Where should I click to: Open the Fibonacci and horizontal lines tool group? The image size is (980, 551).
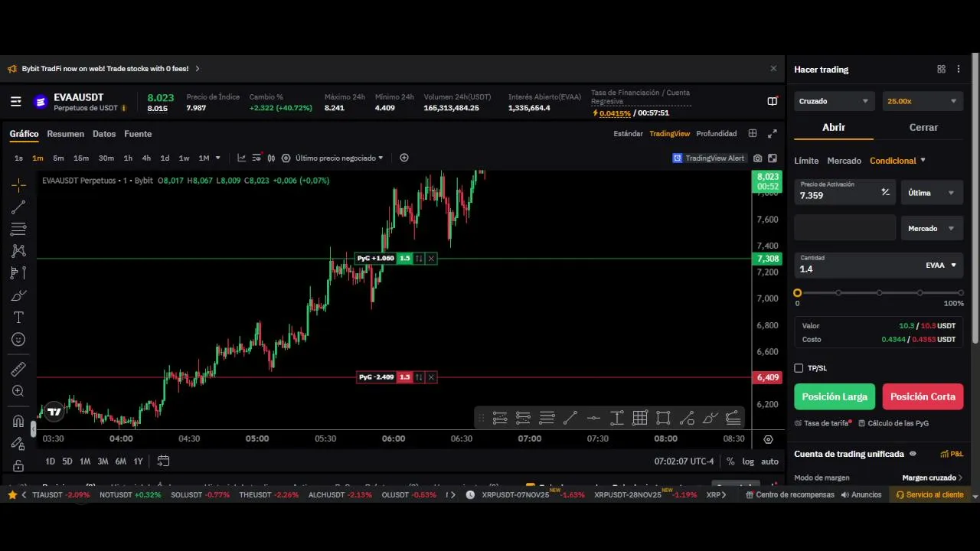[x=18, y=229]
